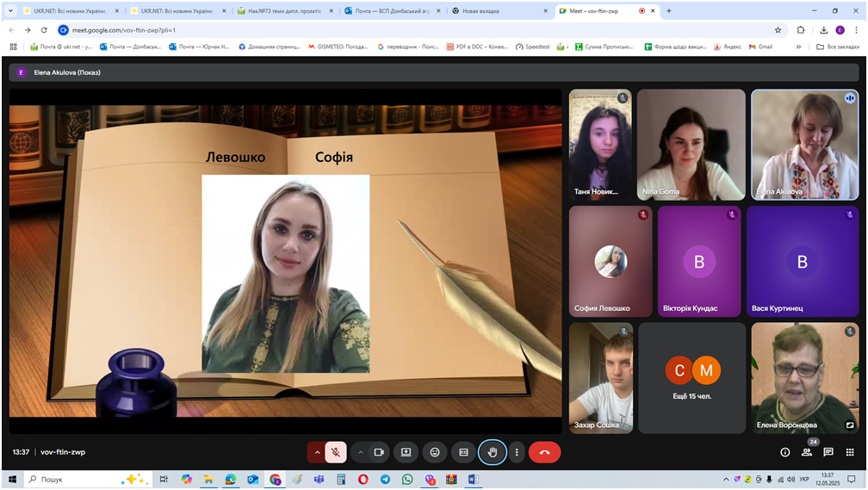The image size is (868, 490).
Task: Open Chrome downloads
Action: (x=824, y=30)
